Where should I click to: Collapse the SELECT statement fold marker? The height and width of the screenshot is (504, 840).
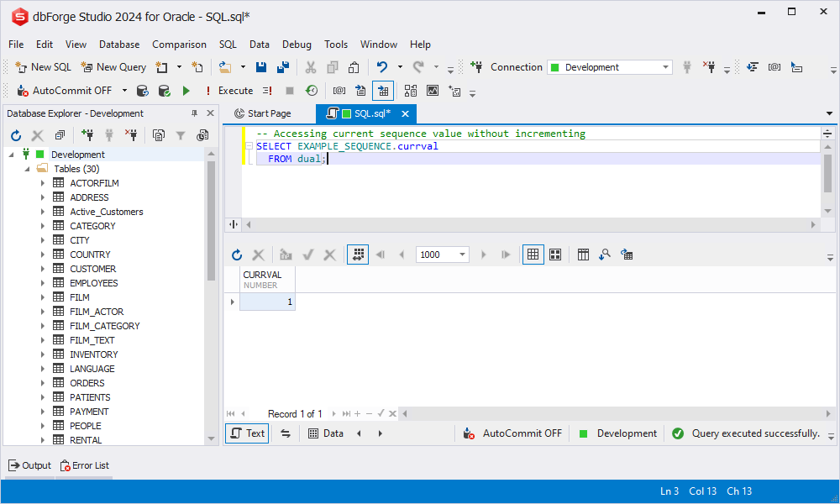pos(249,146)
